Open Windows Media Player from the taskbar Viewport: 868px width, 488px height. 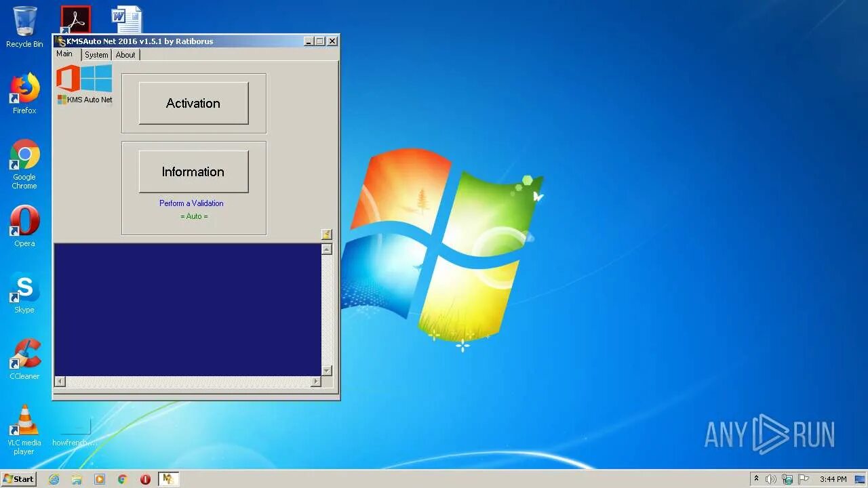100,479
